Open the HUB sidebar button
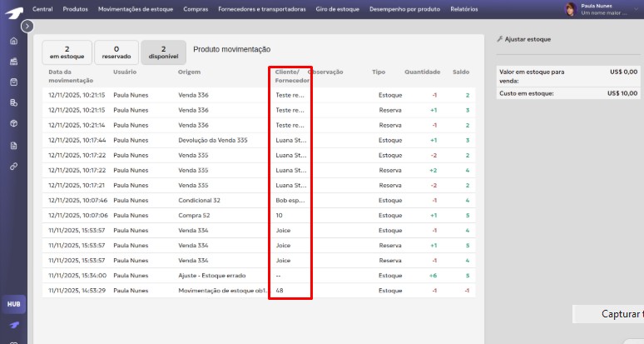The height and width of the screenshot is (344, 644). (x=13, y=304)
